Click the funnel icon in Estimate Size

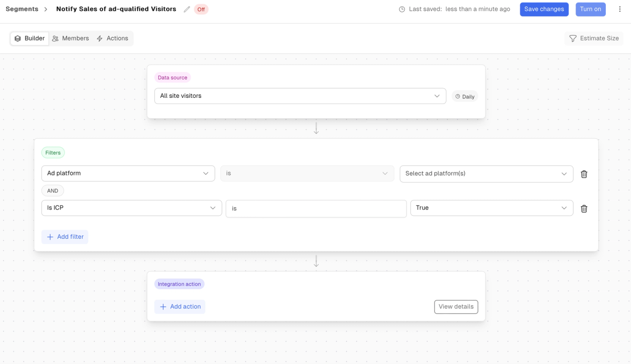pos(573,39)
